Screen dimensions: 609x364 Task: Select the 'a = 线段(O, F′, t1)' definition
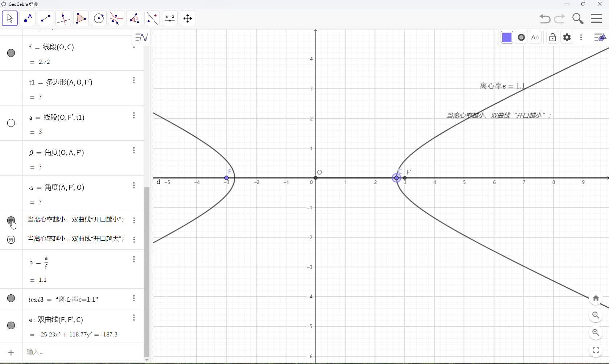(x=57, y=117)
